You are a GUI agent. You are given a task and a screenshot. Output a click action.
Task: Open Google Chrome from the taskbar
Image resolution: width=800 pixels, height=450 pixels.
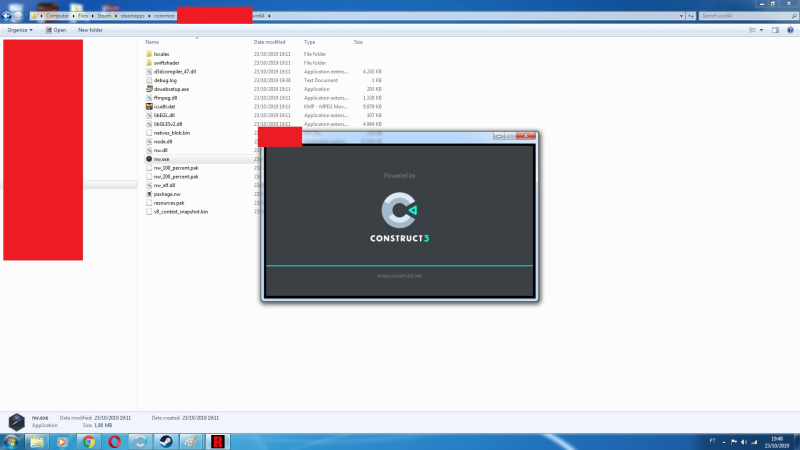coord(88,442)
